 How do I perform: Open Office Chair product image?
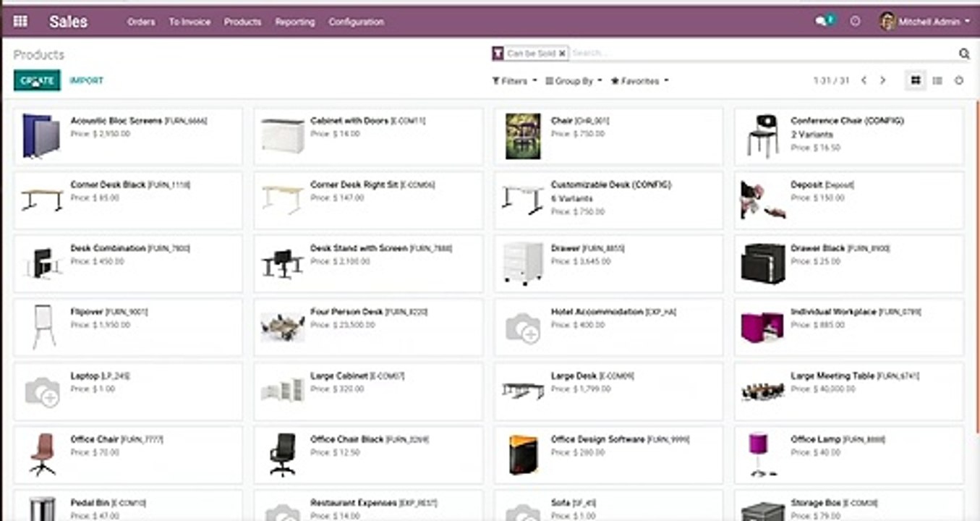[43, 454]
